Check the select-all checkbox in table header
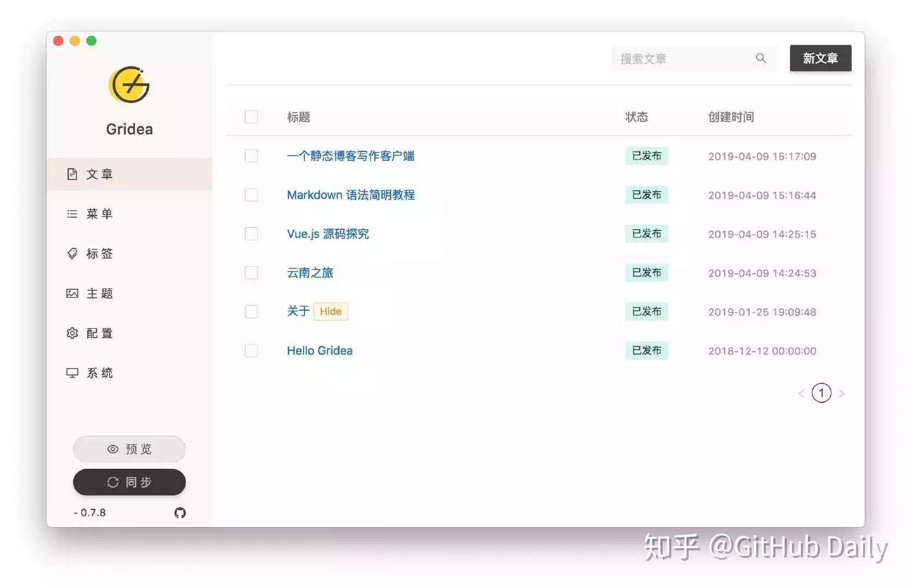The height and width of the screenshot is (588, 911). click(x=251, y=117)
